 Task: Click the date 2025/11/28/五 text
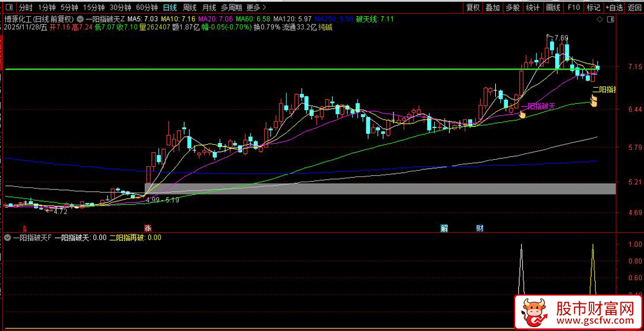coord(24,27)
